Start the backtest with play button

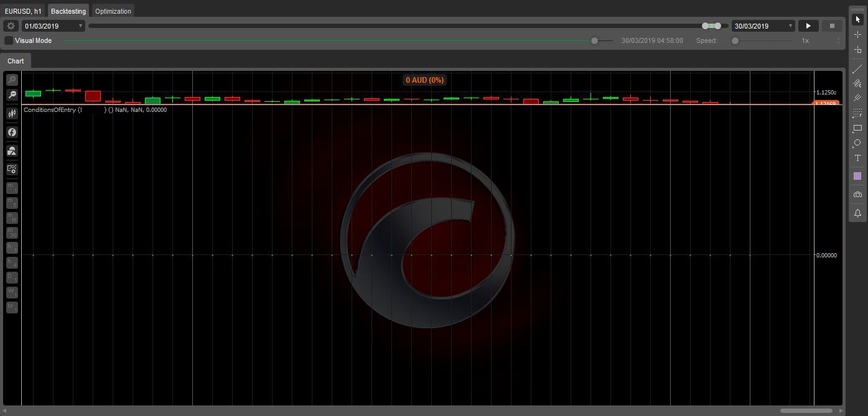tap(808, 25)
